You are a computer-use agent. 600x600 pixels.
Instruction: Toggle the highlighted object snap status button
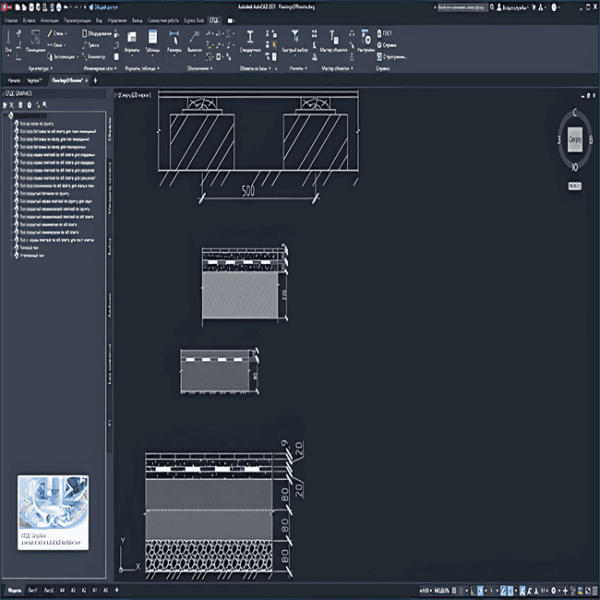(510, 591)
